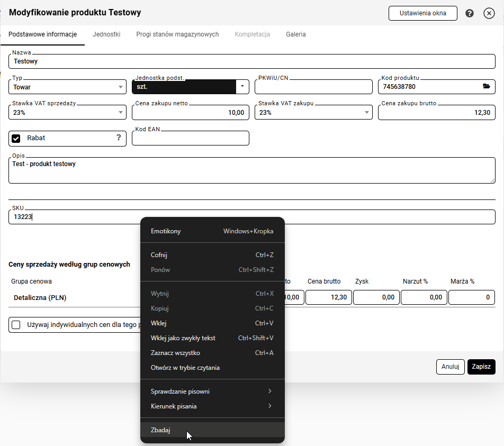
Task: Click the Zapisz button
Action: tap(481, 367)
